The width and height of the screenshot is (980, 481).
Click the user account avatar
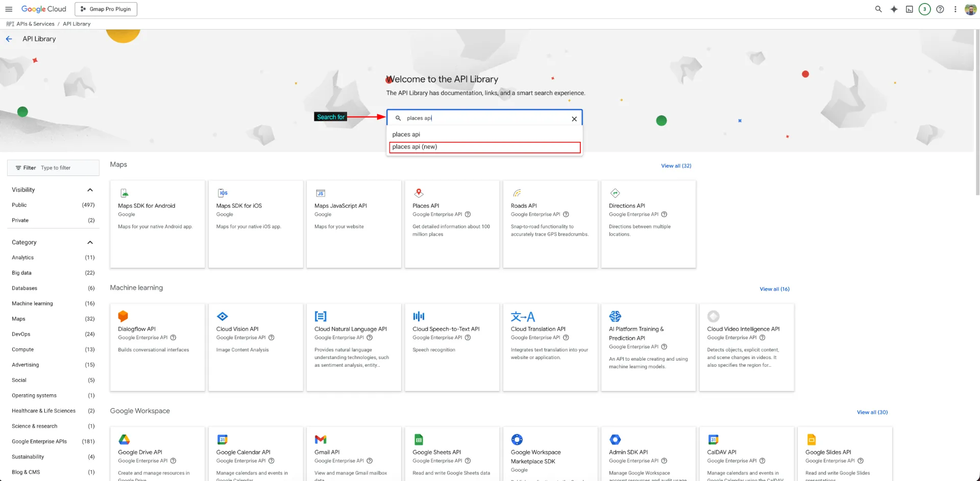[970, 9]
